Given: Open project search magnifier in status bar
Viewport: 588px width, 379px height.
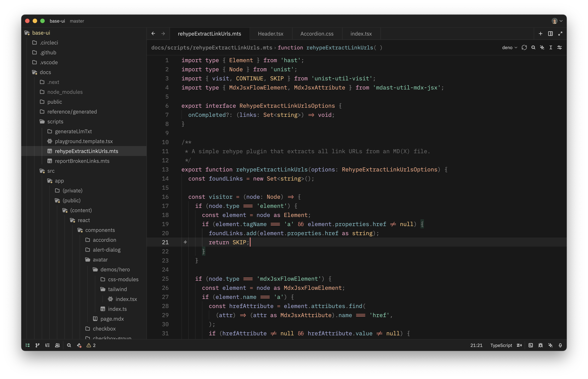Looking at the screenshot, I should pos(69,345).
